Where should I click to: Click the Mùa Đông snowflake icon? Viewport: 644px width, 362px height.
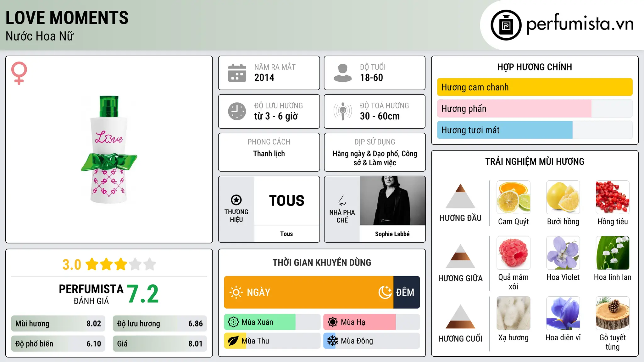pyautogui.click(x=333, y=341)
